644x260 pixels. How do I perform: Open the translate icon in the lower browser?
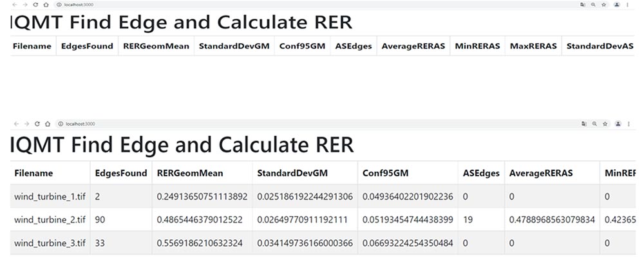[x=582, y=123]
